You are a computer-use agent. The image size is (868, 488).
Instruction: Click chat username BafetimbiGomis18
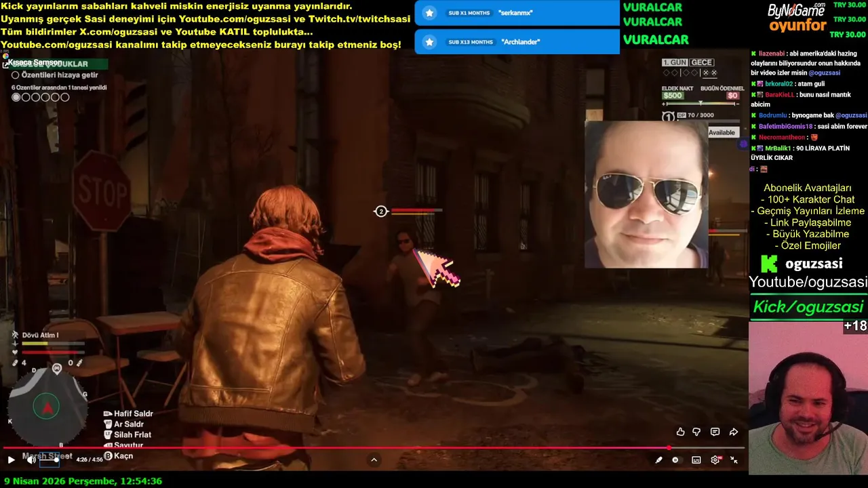(x=785, y=127)
